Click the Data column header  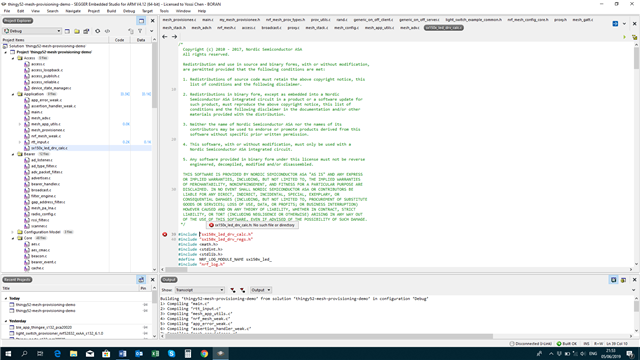point(141,40)
